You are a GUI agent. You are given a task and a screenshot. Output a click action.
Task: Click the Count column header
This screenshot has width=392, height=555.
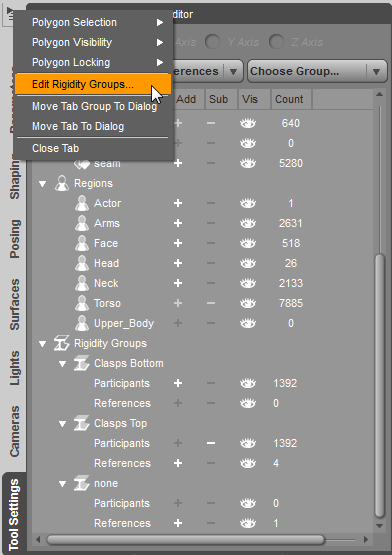[291, 99]
